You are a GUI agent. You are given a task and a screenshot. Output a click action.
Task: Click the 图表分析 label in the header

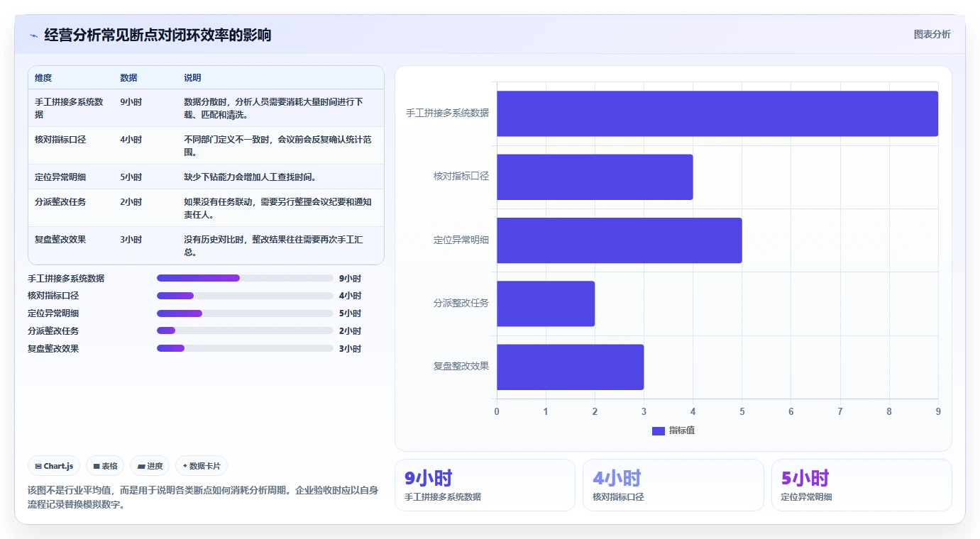932,34
